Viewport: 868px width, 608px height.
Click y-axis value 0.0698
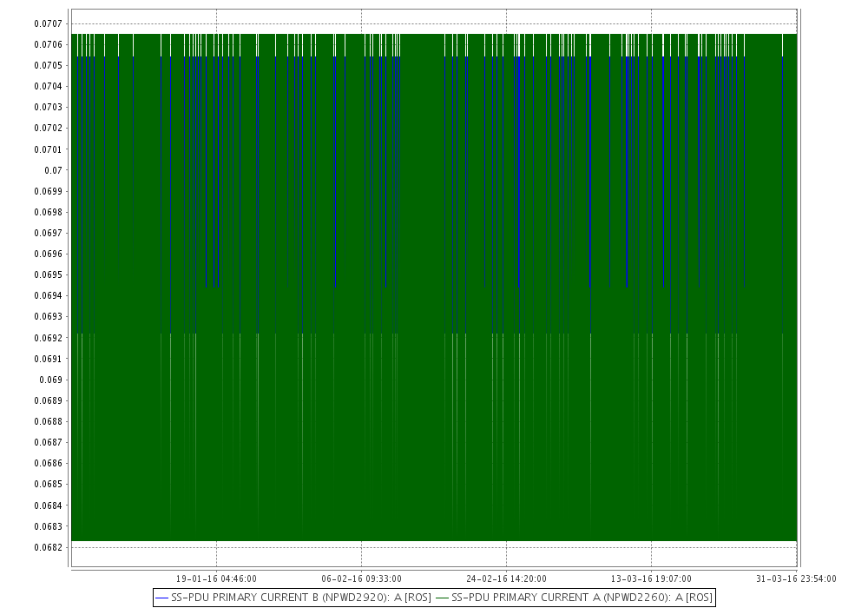point(48,212)
